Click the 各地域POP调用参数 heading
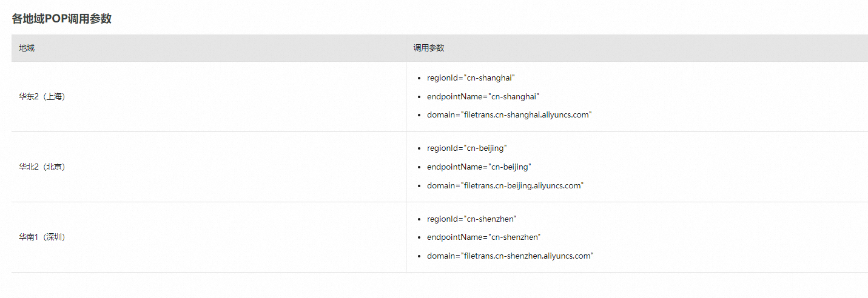This screenshot has width=868, height=298. (x=61, y=19)
